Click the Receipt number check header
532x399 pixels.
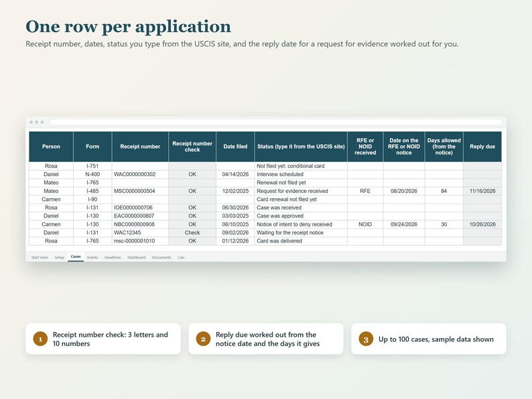tap(192, 147)
